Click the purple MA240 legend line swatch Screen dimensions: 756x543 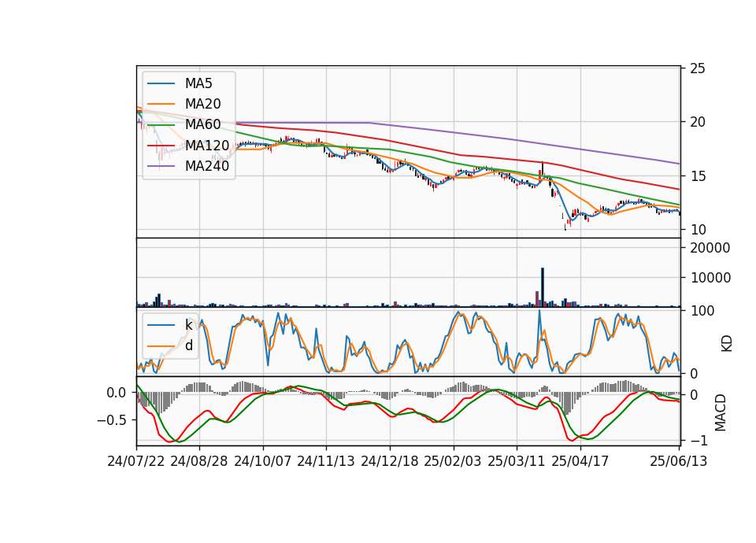pyautogui.click(x=161, y=166)
